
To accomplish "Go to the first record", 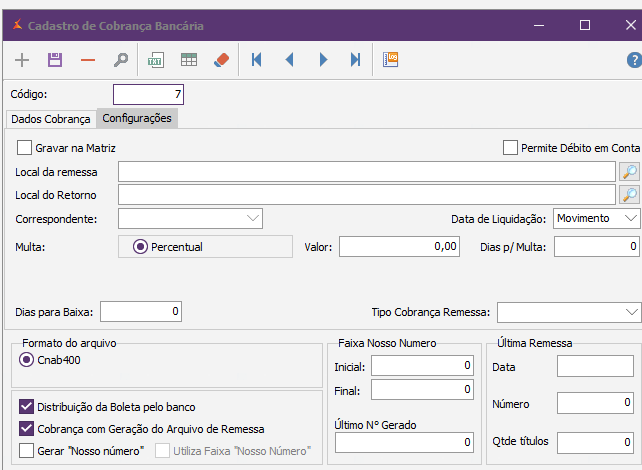I will [257, 60].
